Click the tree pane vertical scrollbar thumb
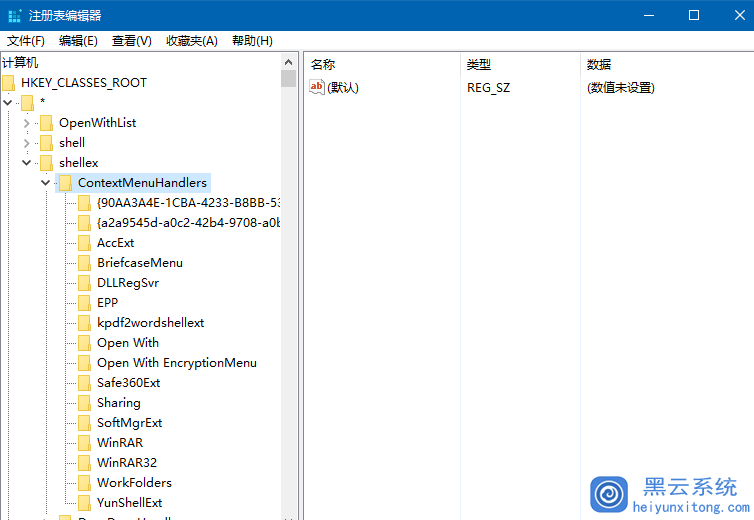 tap(289, 79)
